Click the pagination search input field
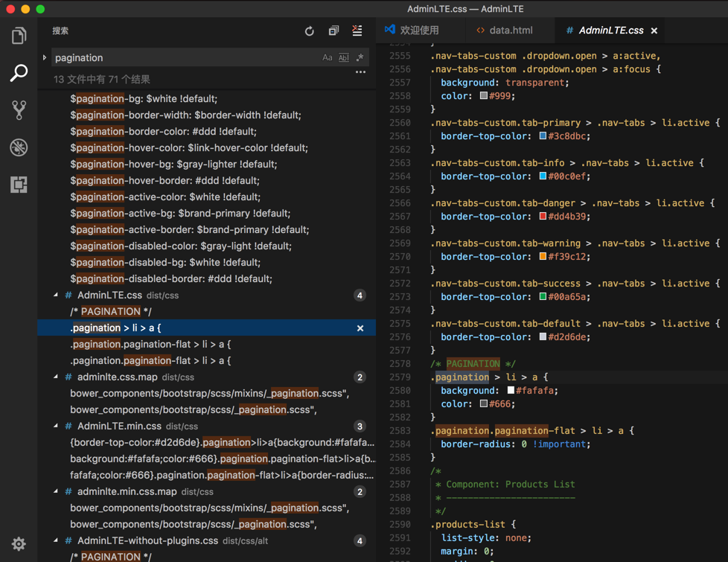The image size is (728, 562). tap(182, 57)
